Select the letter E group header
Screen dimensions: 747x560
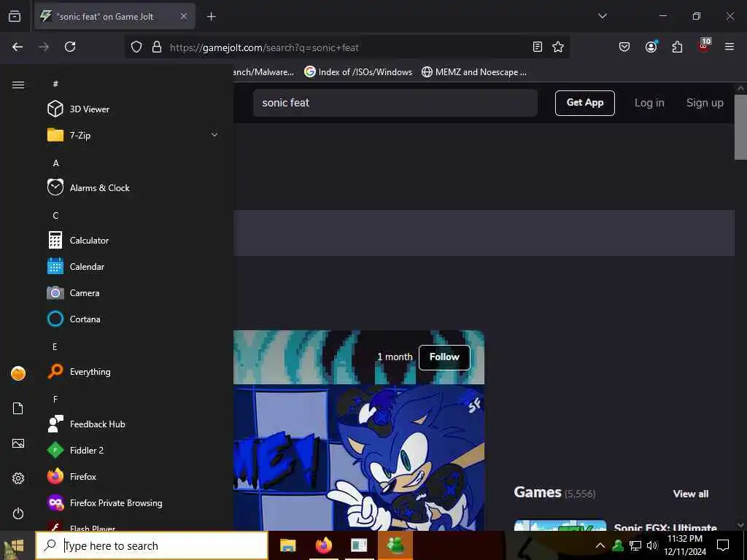55,346
